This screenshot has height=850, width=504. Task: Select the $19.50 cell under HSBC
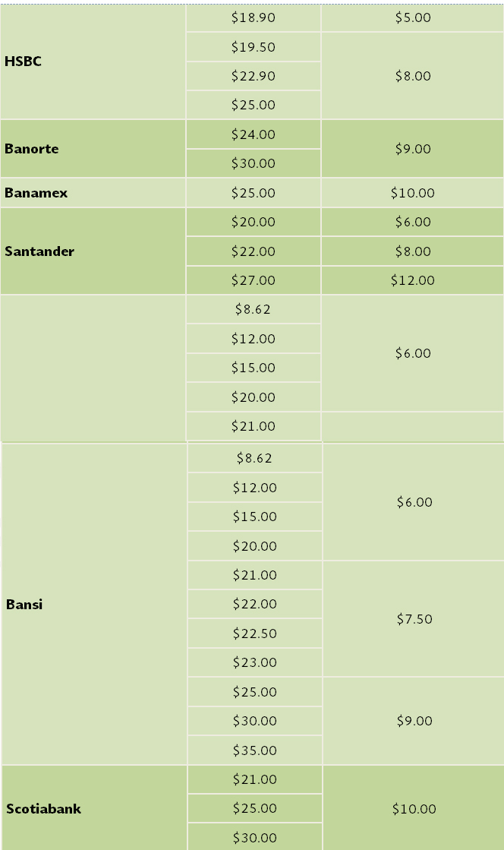[x=254, y=47]
